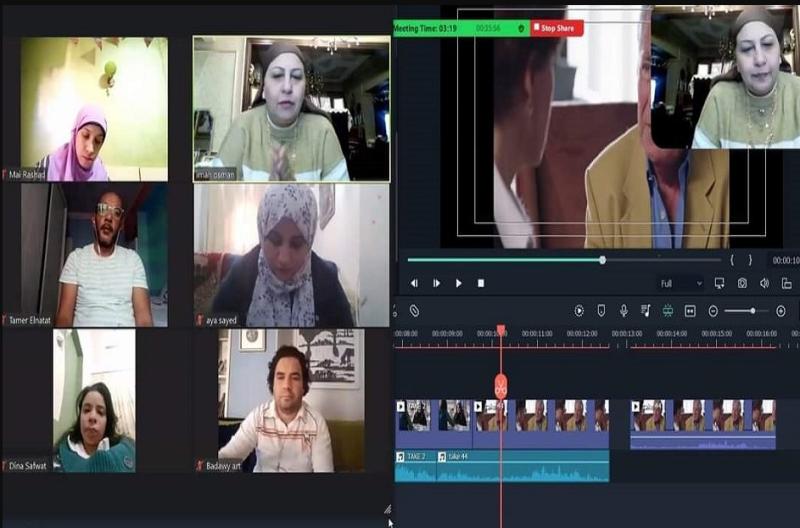This screenshot has width=800, height=528.
Task: Stop playback with the square stop icon
Action: click(481, 283)
